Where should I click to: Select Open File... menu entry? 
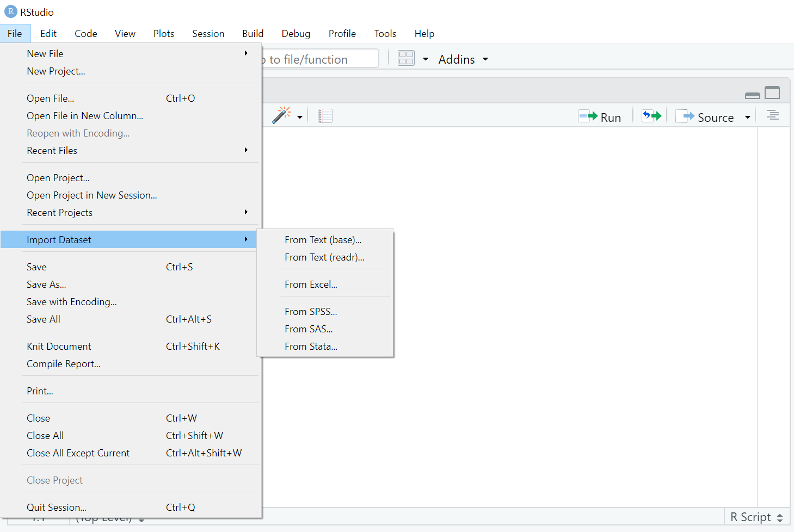click(x=131, y=98)
